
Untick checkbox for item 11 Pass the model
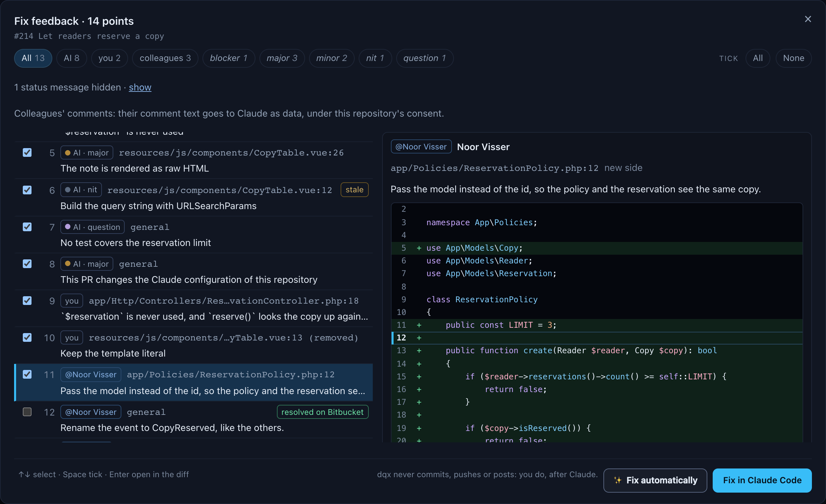click(27, 374)
